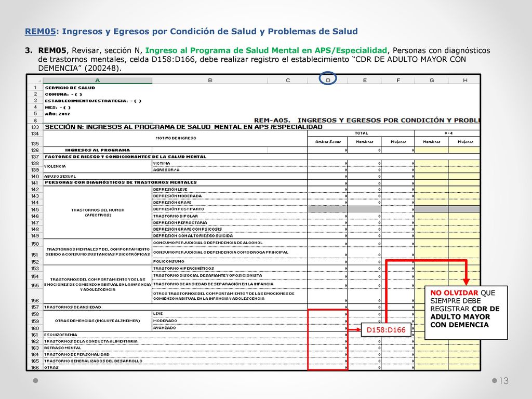Click the 'TRASTORNOS DE ANSIEDAD' row label
This screenshot has height=399, width=532.
click(x=176, y=307)
